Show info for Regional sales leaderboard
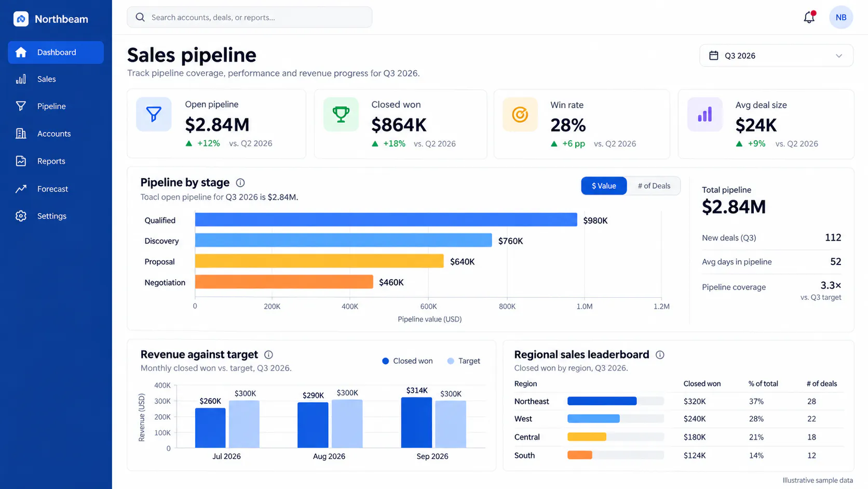 [660, 354]
